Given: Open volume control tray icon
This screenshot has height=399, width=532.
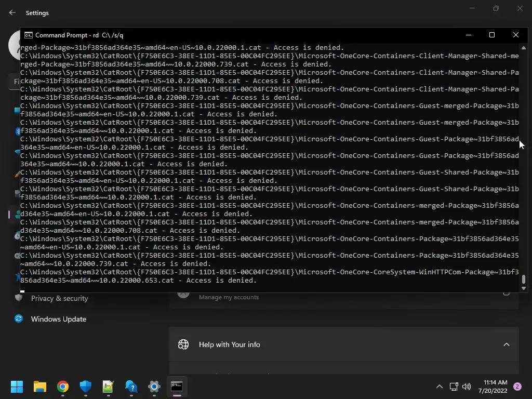Looking at the screenshot, I should pyautogui.click(x=467, y=387).
